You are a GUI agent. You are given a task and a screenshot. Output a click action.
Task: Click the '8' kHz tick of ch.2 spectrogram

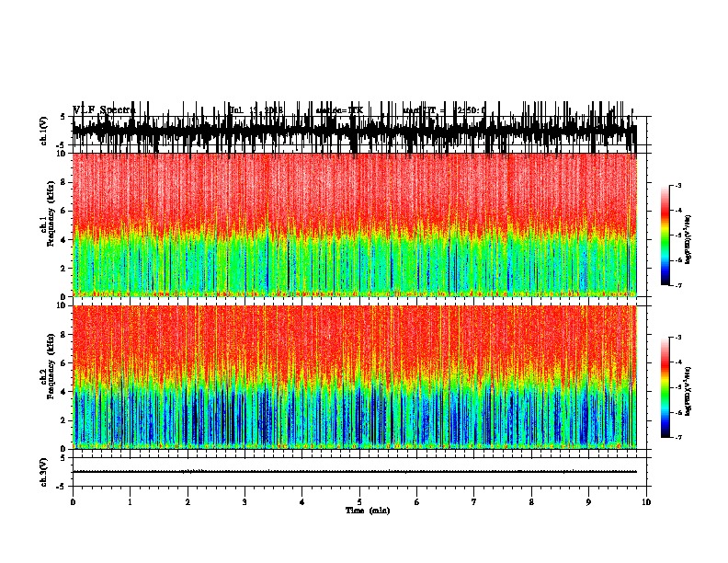point(64,335)
